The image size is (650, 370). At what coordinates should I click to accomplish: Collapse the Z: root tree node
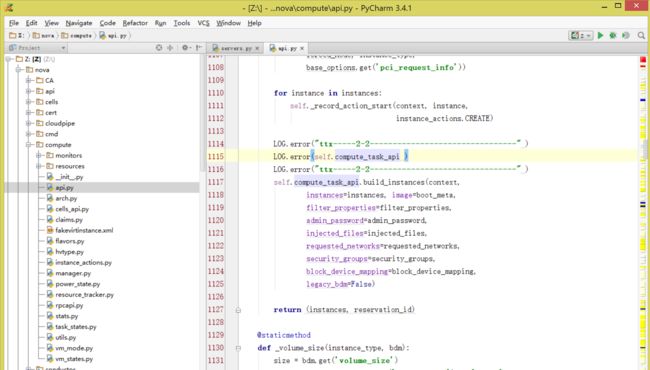click(9, 59)
